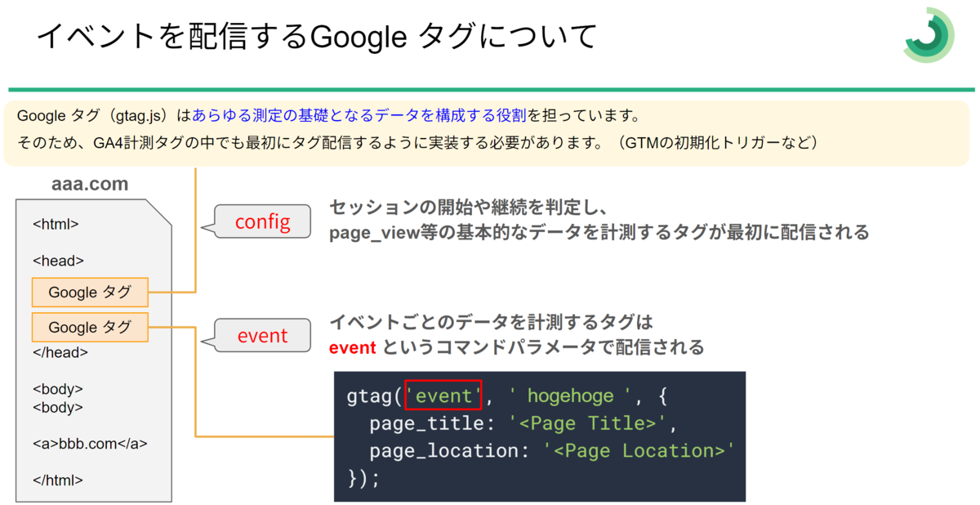This screenshot has height=505, width=980.
Task: Click the '<Page Title>' string value
Action: [x=590, y=423]
